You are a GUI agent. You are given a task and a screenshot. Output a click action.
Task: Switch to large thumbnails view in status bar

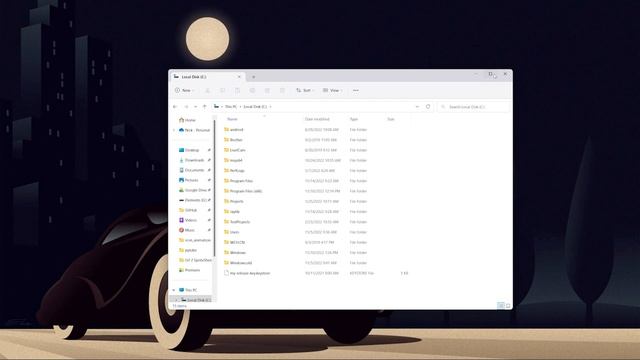508,305
